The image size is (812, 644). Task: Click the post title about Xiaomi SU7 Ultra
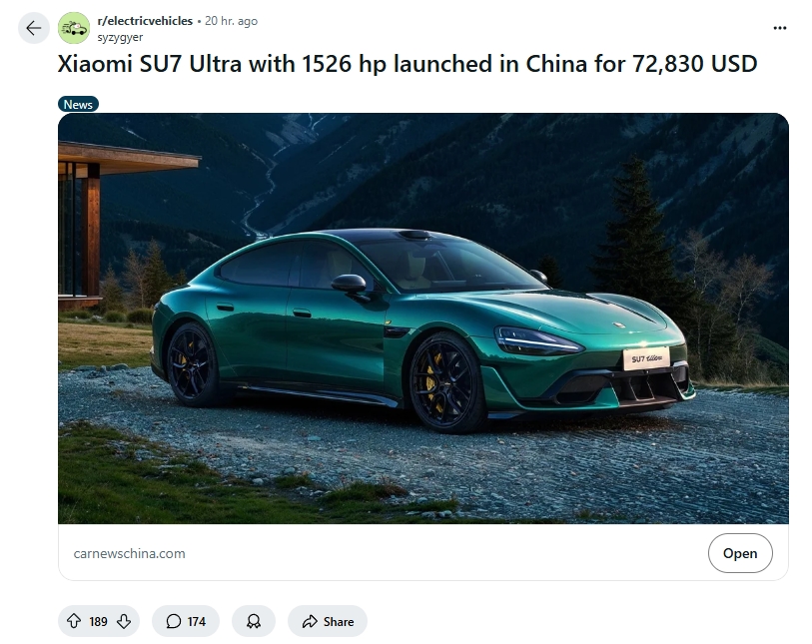pyautogui.click(x=407, y=64)
